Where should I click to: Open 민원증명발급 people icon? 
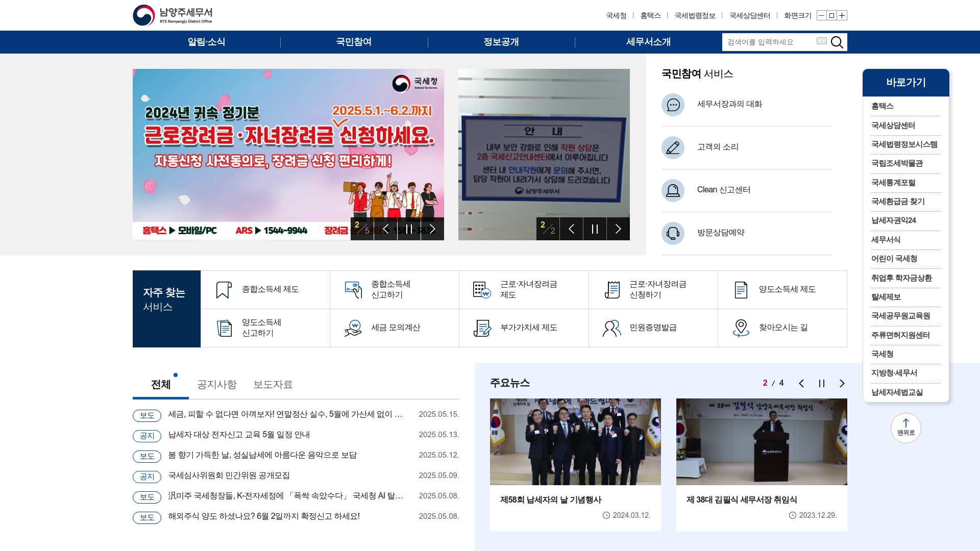[612, 328]
